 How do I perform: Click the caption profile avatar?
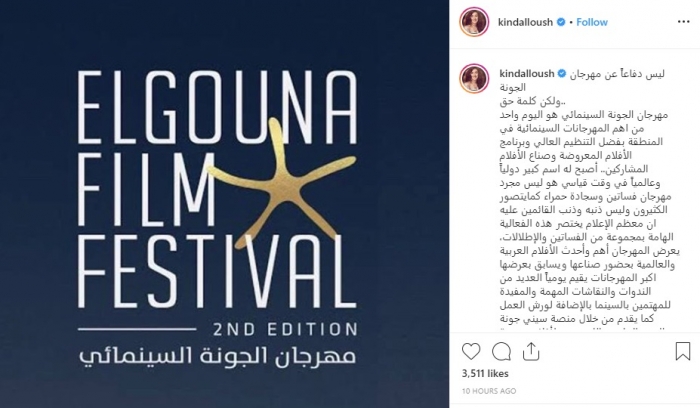pos(475,78)
